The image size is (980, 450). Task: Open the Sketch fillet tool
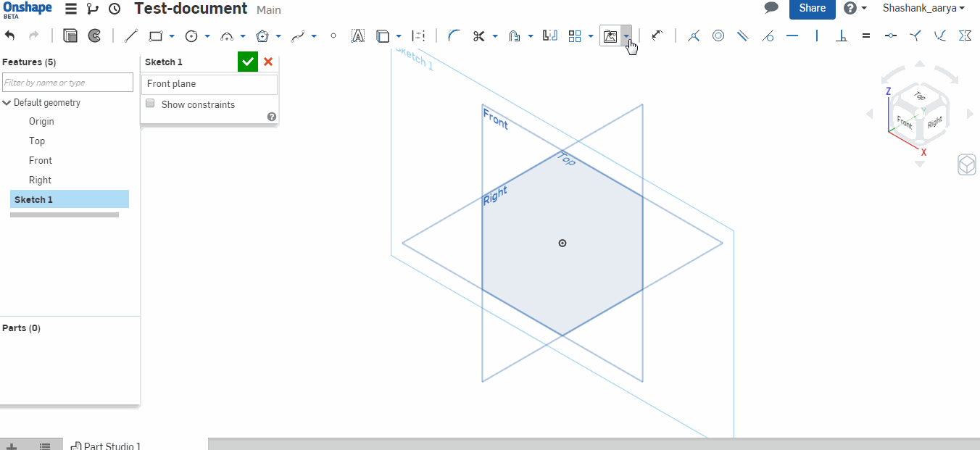coord(454,35)
